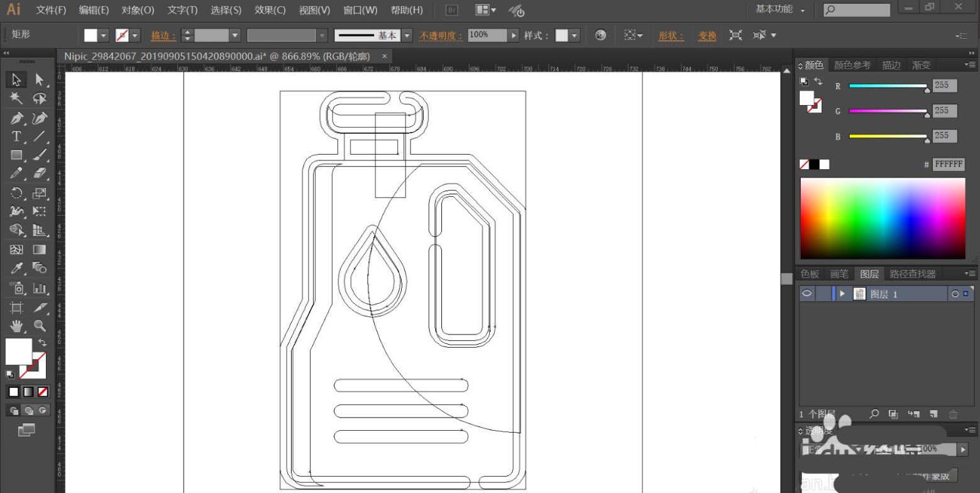Click the locate object magnifier in Layers panel
Screen dimensions: 980x493
(874, 414)
